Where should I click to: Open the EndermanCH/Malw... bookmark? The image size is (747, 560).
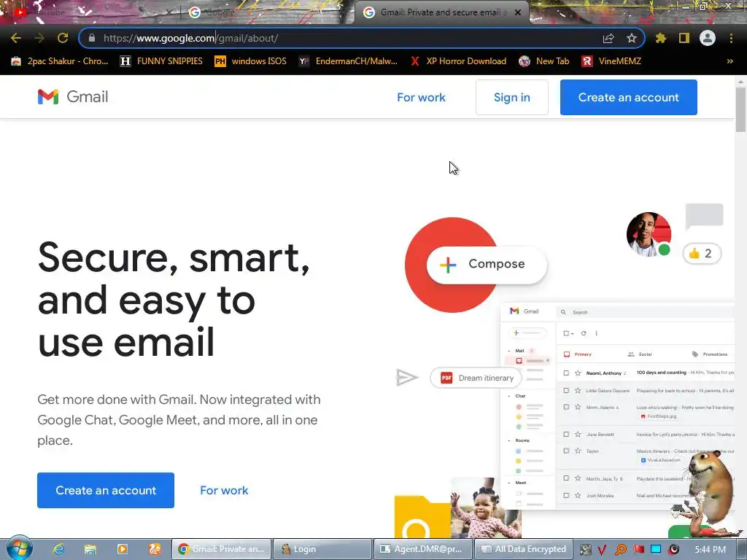pyautogui.click(x=348, y=61)
